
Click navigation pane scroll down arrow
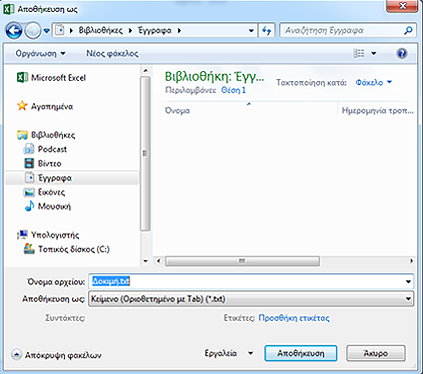[x=145, y=261]
